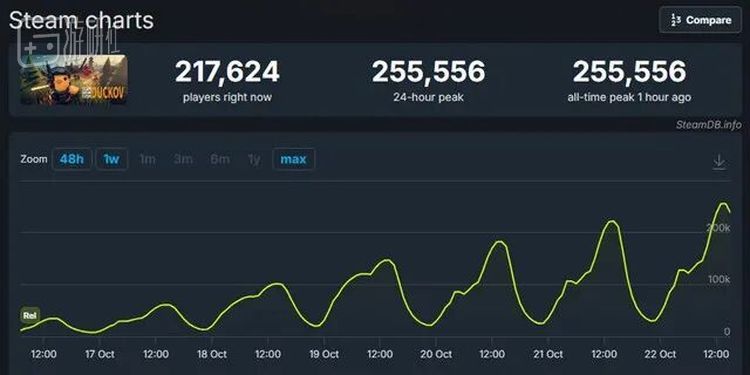Click the 22 Oct axis label
Image resolution: width=750 pixels, height=375 pixels.
click(660, 354)
